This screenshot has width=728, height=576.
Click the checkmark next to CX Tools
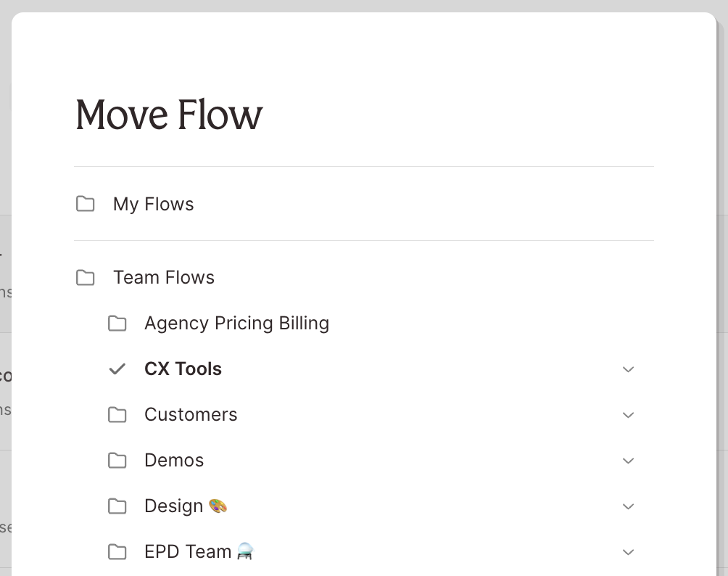click(117, 369)
